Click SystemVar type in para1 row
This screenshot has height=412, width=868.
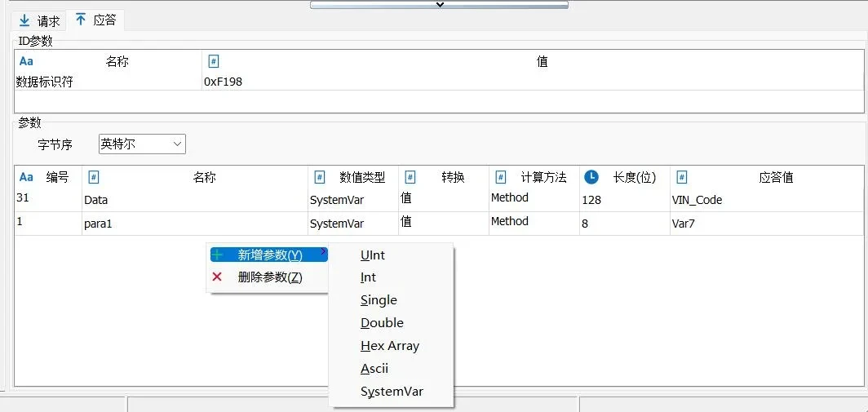[352, 224]
